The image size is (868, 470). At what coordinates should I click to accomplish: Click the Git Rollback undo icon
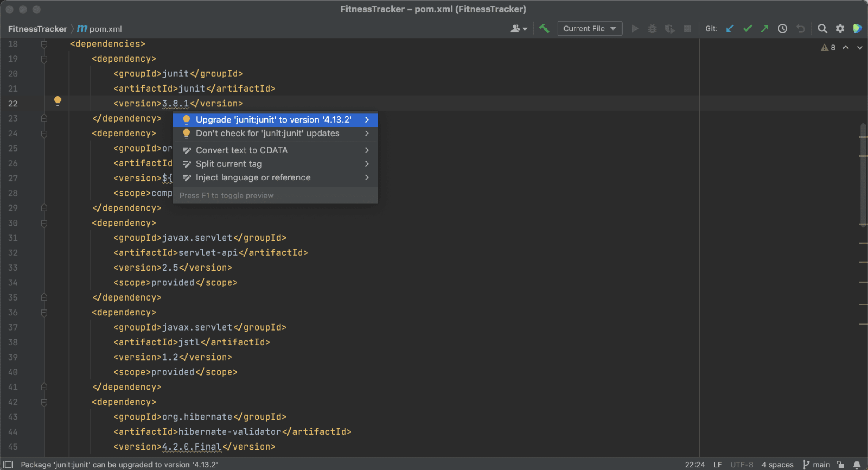(801, 29)
